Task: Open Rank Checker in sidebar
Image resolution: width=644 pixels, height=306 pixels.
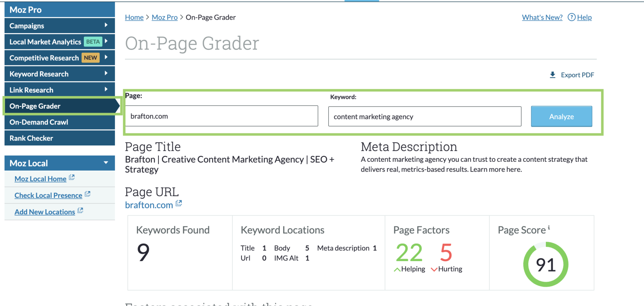Action: 60,138
